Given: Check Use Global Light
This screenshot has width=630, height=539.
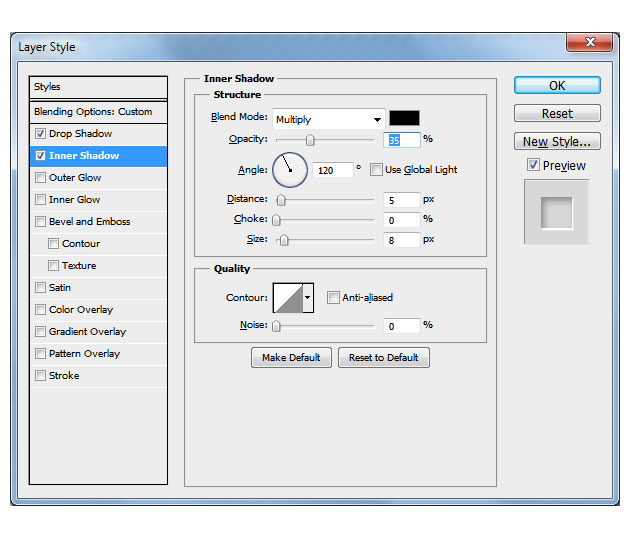Looking at the screenshot, I should pyautogui.click(x=376, y=169).
